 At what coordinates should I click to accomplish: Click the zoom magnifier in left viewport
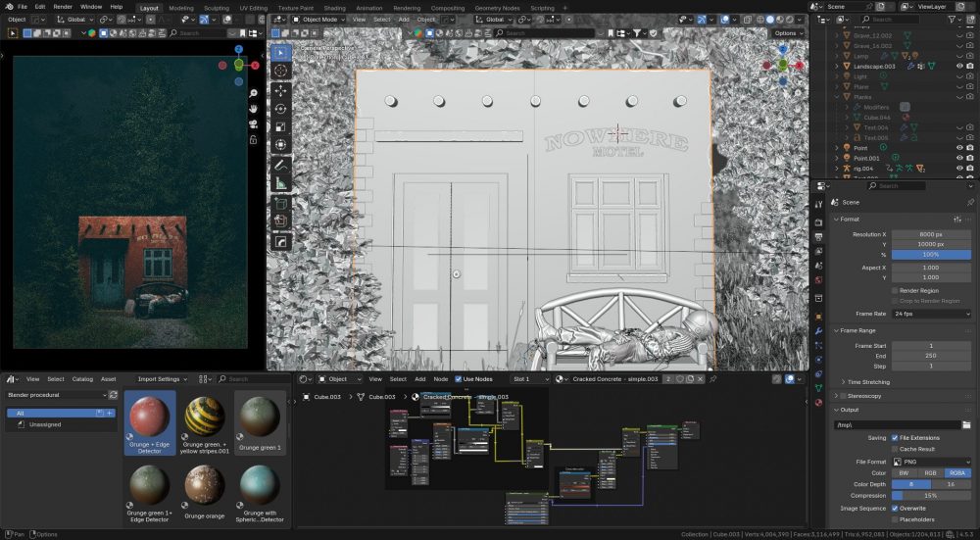[x=253, y=93]
